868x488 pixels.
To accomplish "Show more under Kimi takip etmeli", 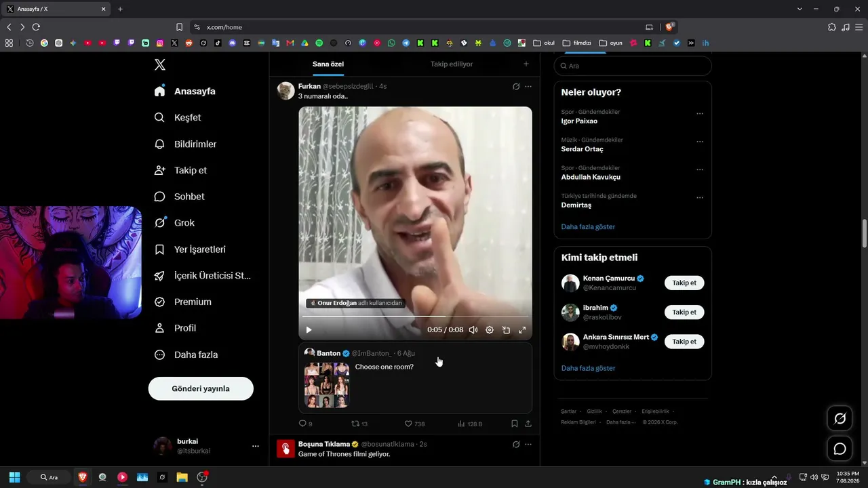I will click(588, 368).
